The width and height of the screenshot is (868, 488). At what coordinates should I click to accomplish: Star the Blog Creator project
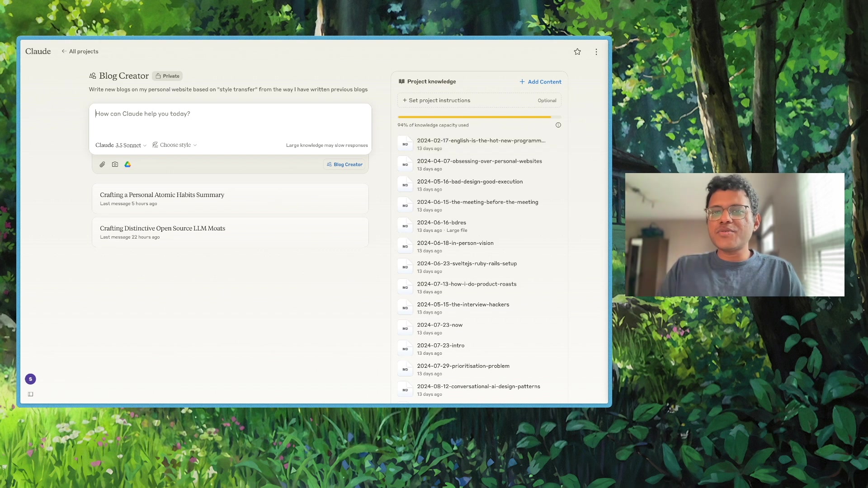pos(577,52)
